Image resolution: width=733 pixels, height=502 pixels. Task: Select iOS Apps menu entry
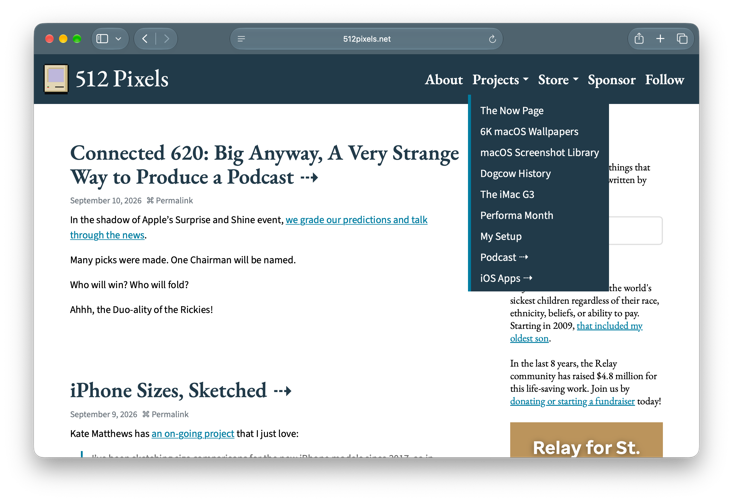coord(506,279)
